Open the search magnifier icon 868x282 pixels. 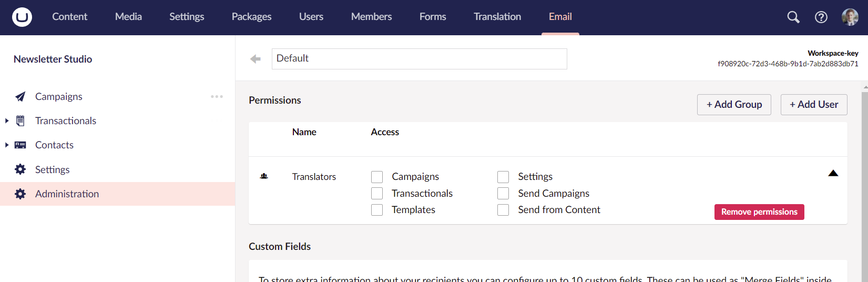(793, 17)
